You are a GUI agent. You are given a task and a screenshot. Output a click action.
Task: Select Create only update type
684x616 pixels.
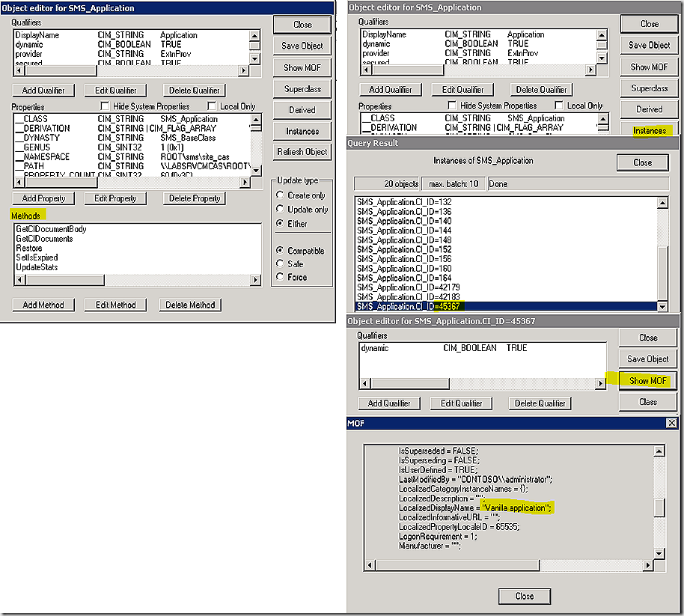click(x=280, y=195)
